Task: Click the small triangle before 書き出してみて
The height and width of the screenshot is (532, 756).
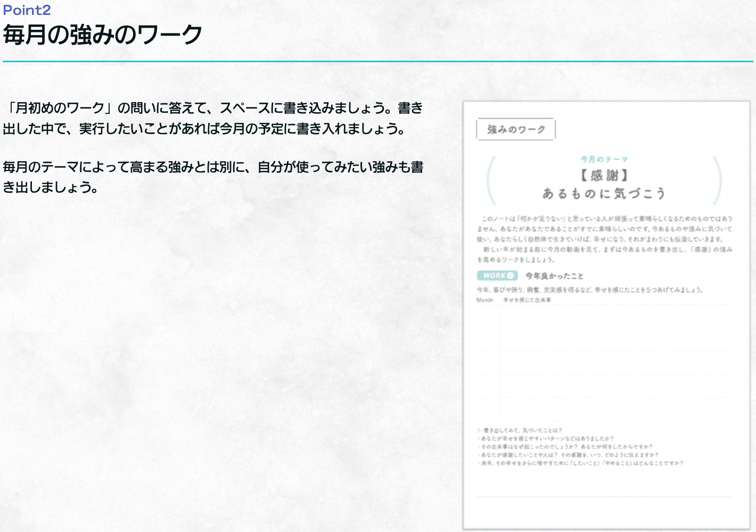Action: pyautogui.click(x=479, y=430)
